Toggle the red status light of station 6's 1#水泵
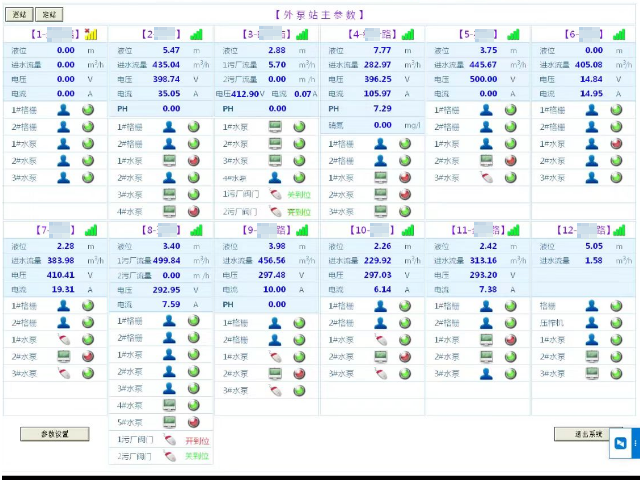The height and width of the screenshot is (480, 641). point(617,144)
